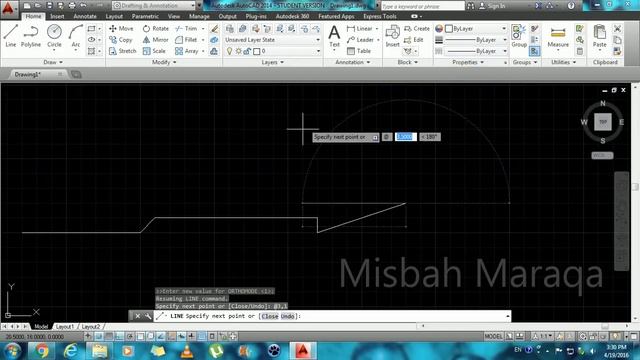
Task: Click the MODEL space button
Action: click(493, 336)
